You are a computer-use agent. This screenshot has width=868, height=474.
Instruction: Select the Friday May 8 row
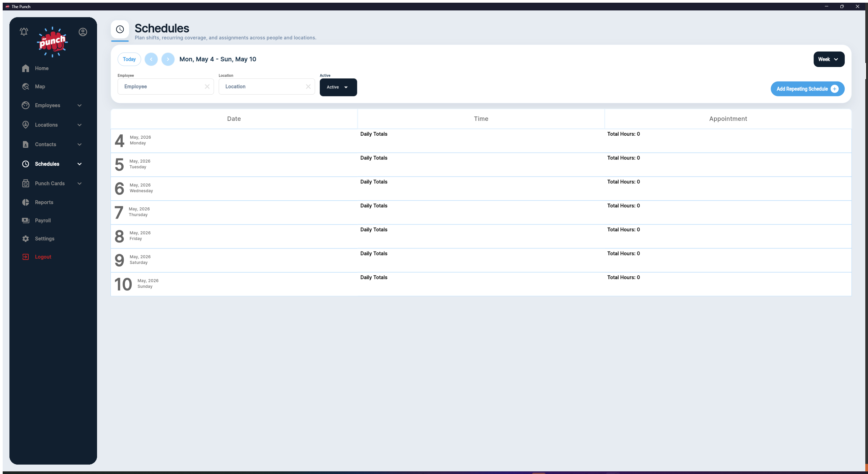[481, 236]
